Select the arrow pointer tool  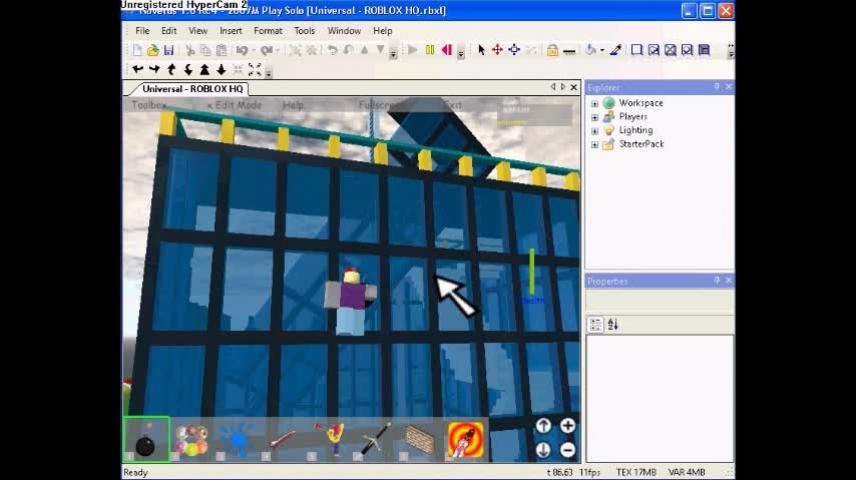(482, 50)
